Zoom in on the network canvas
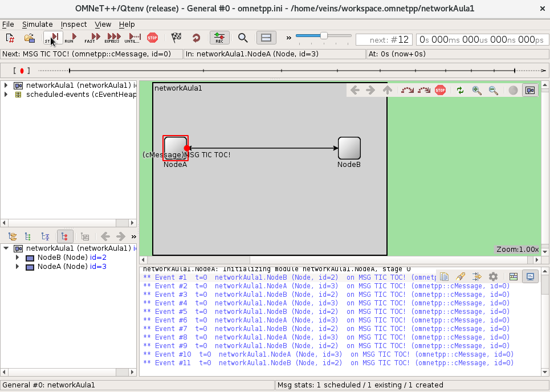The height and width of the screenshot is (392, 550). [477, 90]
